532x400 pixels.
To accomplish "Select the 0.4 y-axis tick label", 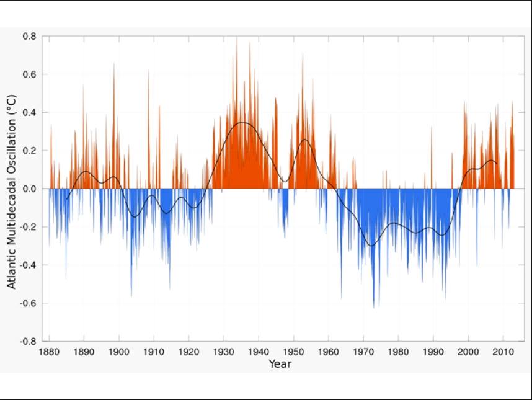I will [30, 112].
